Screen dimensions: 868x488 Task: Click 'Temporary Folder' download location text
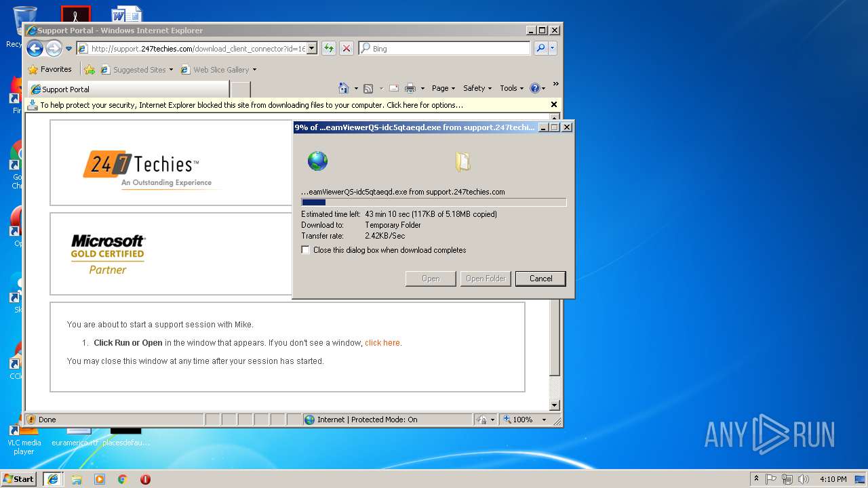(393, 225)
